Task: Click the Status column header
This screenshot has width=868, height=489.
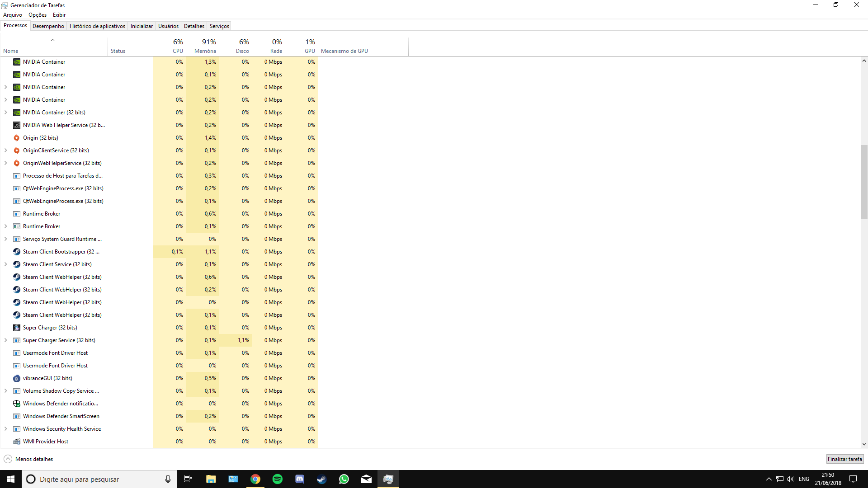Action: click(x=130, y=47)
